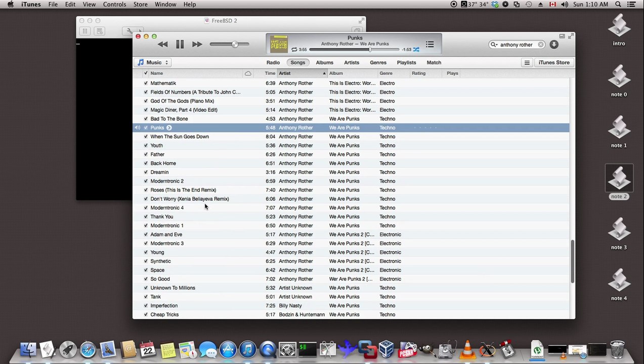
Task: Uncheck the Mathematik song checkbox
Action: (x=146, y=83)
